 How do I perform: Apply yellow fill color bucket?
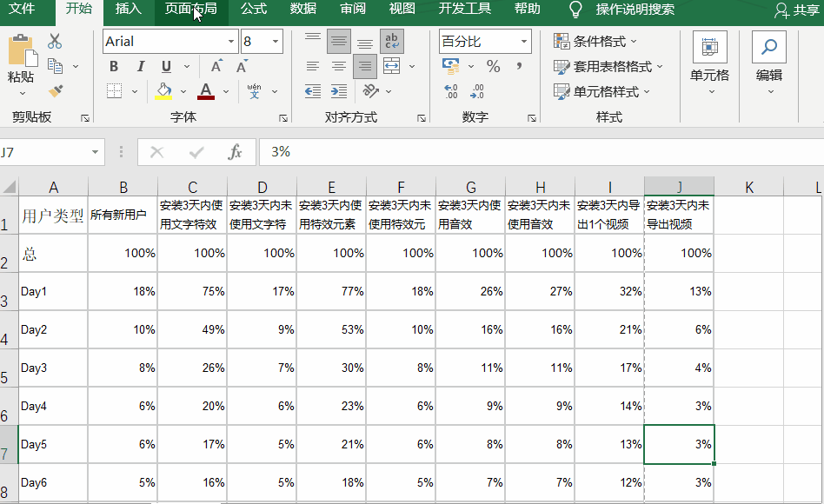coord(164,91)
